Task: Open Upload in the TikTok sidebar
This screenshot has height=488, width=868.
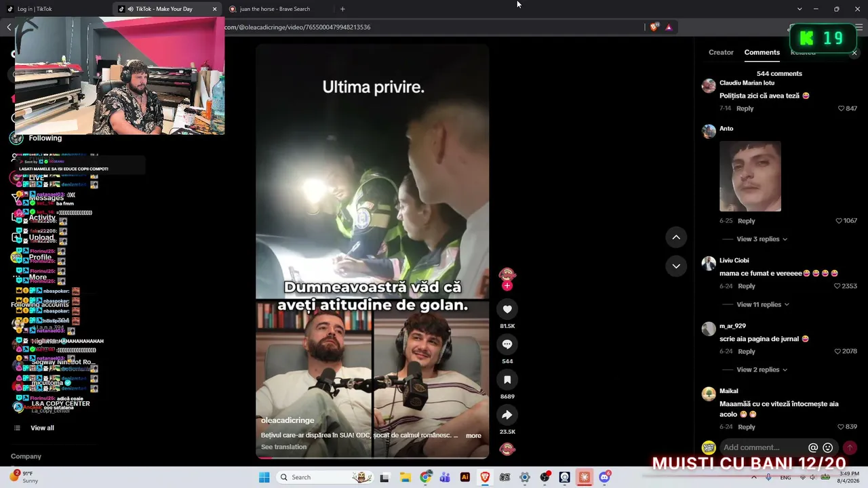Action: pos(41,238)
